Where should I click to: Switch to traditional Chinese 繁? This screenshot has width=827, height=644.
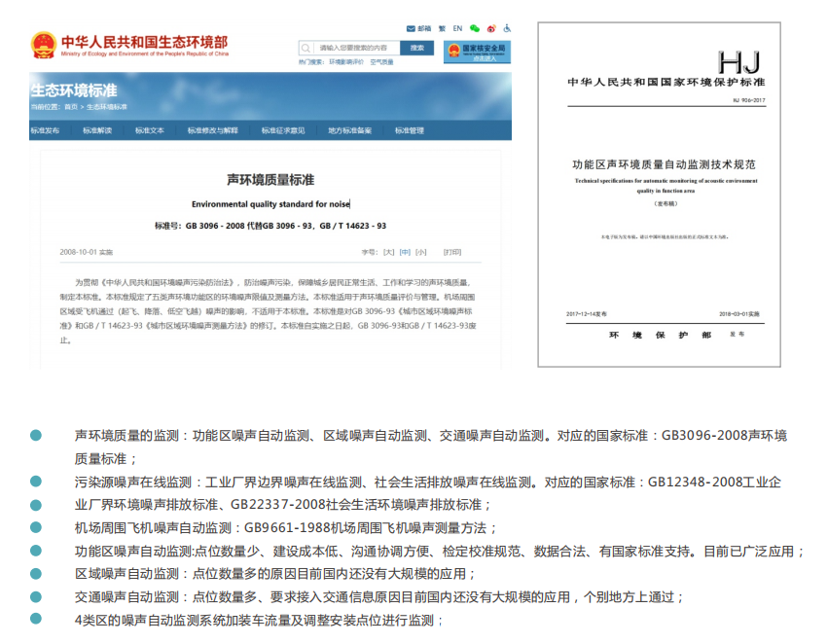(442, 28)
